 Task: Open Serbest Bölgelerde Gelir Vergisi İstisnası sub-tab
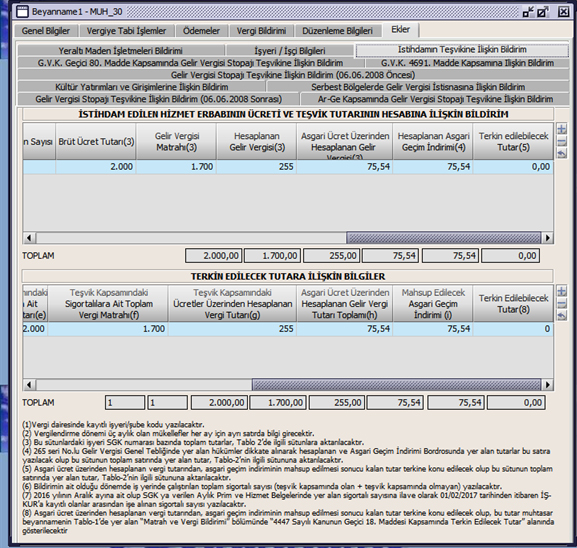pos(418,87)
